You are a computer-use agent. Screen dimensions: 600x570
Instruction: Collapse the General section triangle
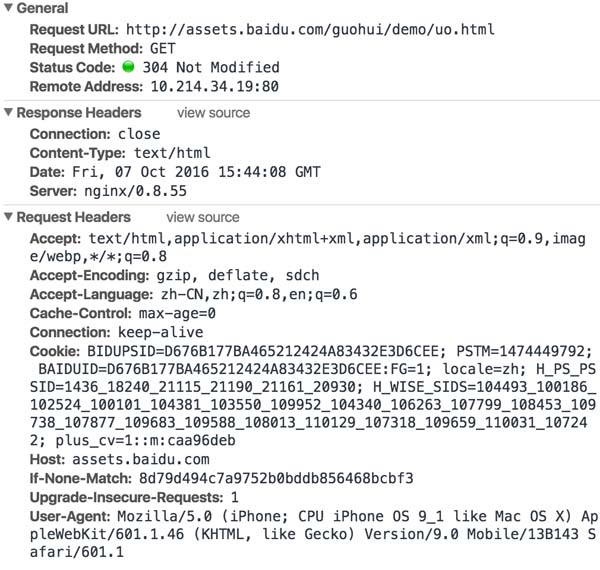click(9, 8)
